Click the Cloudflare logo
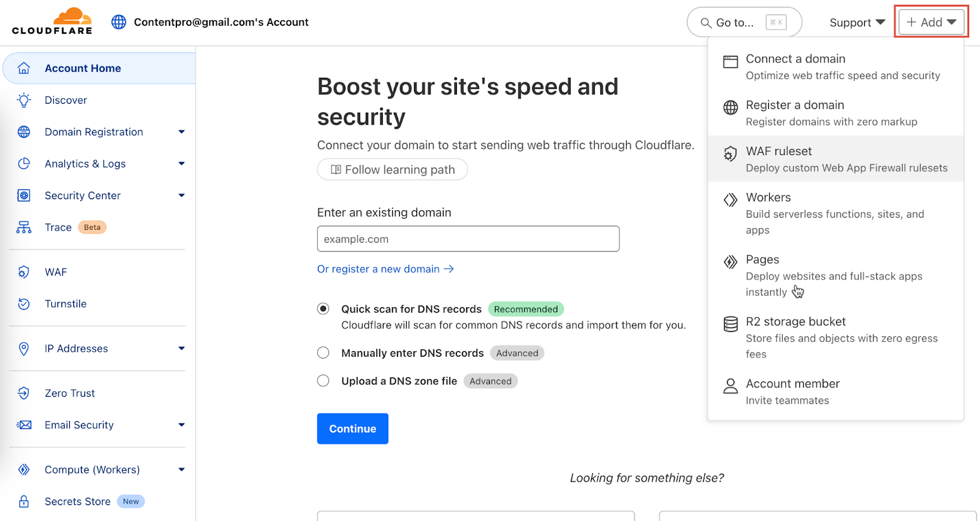This screenshot has height=521, width=980. tap(52, 21)
